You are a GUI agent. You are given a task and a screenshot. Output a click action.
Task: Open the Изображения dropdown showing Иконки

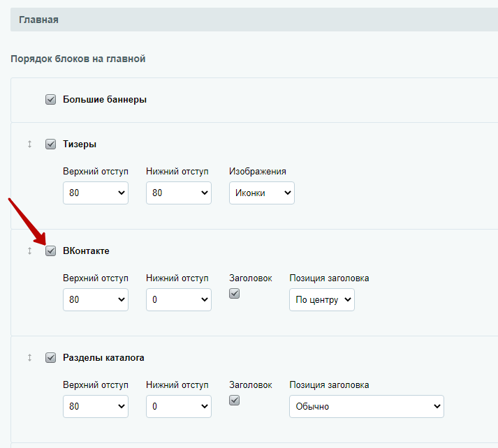(x=262, y=193)
